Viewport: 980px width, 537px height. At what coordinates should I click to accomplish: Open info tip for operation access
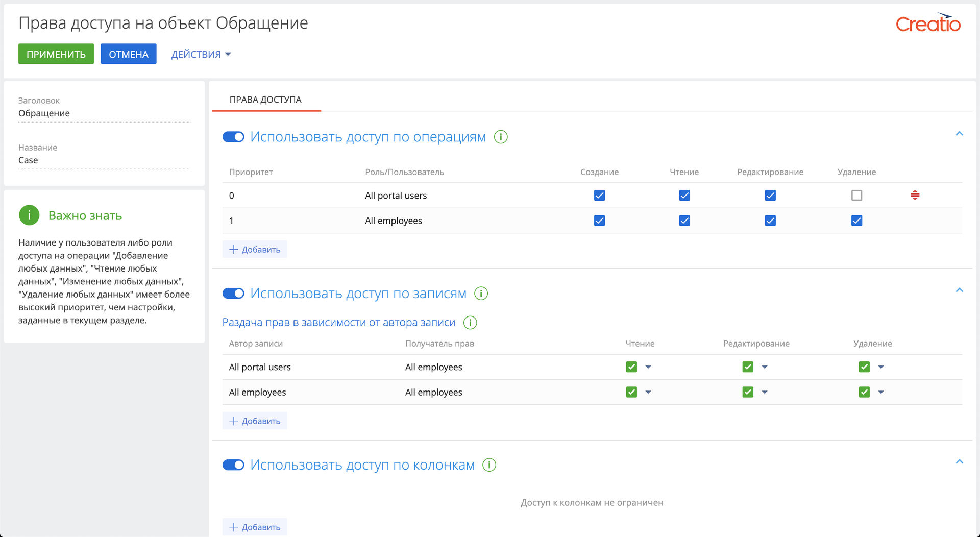click(501, 137)
